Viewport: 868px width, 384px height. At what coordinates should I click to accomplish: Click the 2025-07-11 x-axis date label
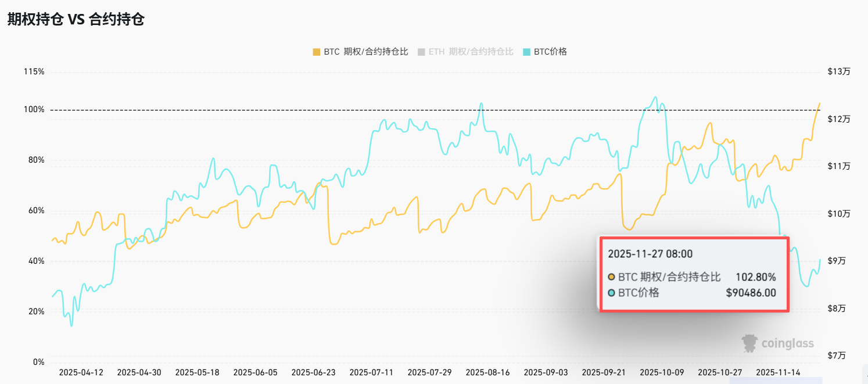(x=371, y=372)
